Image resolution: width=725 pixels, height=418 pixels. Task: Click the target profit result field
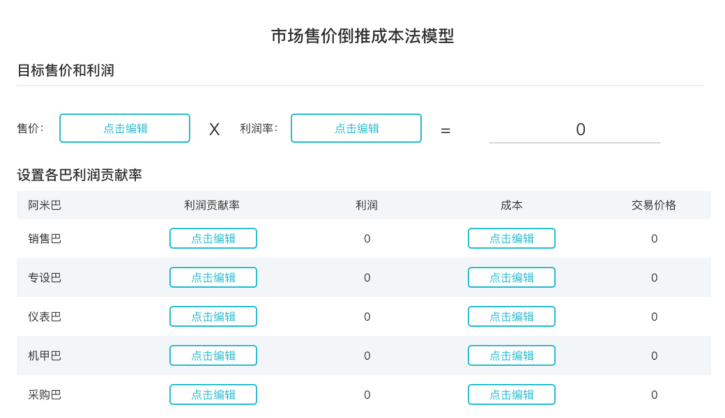tap(574, 129)
